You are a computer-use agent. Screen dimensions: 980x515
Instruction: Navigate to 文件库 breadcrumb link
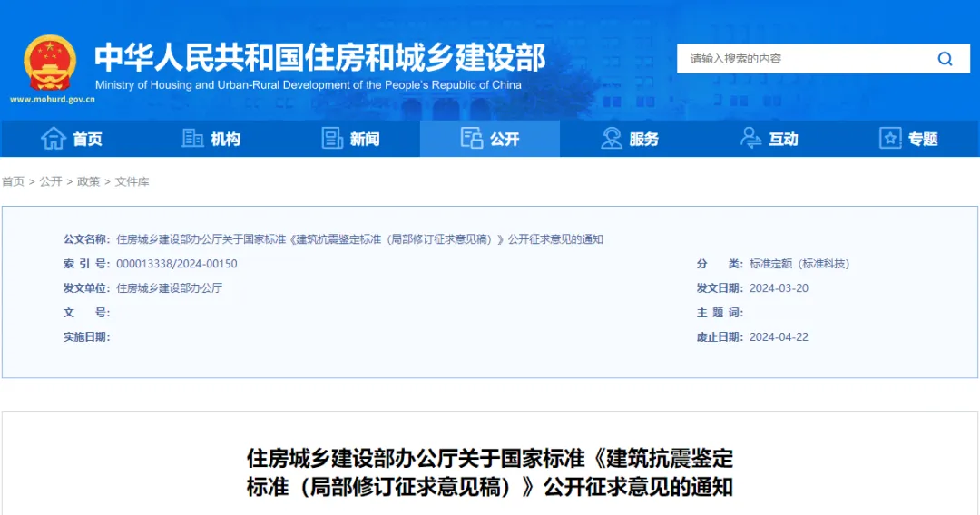pos(132,182)
